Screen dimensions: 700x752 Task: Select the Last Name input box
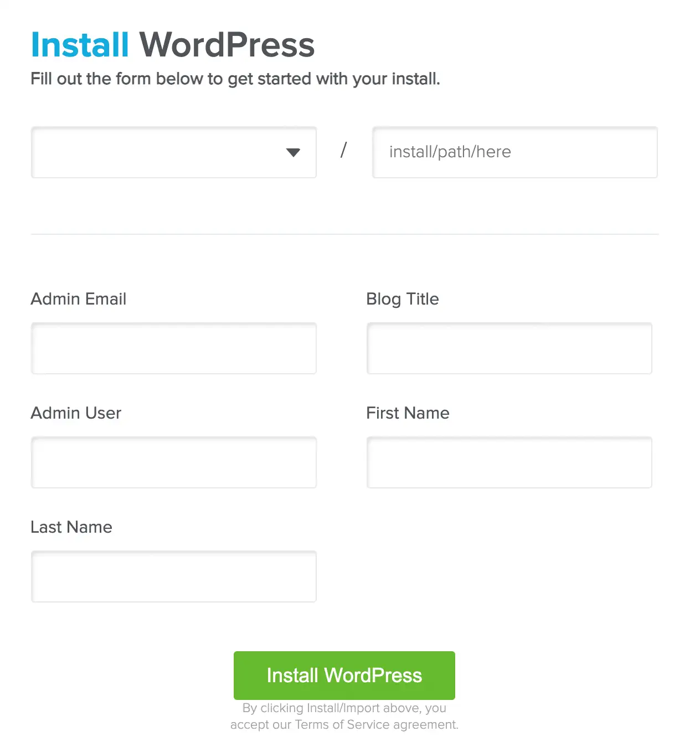(x=174, y=576)
